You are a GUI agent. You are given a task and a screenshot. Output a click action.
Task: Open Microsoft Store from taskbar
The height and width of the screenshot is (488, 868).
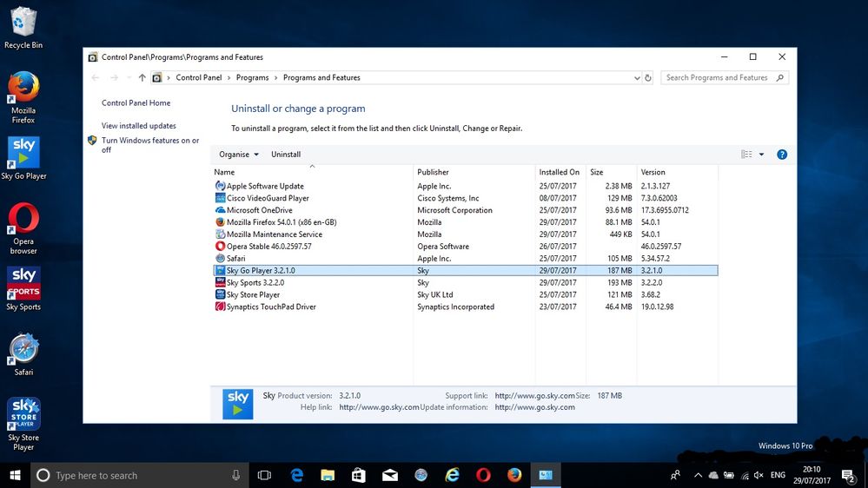click(359, 475)
